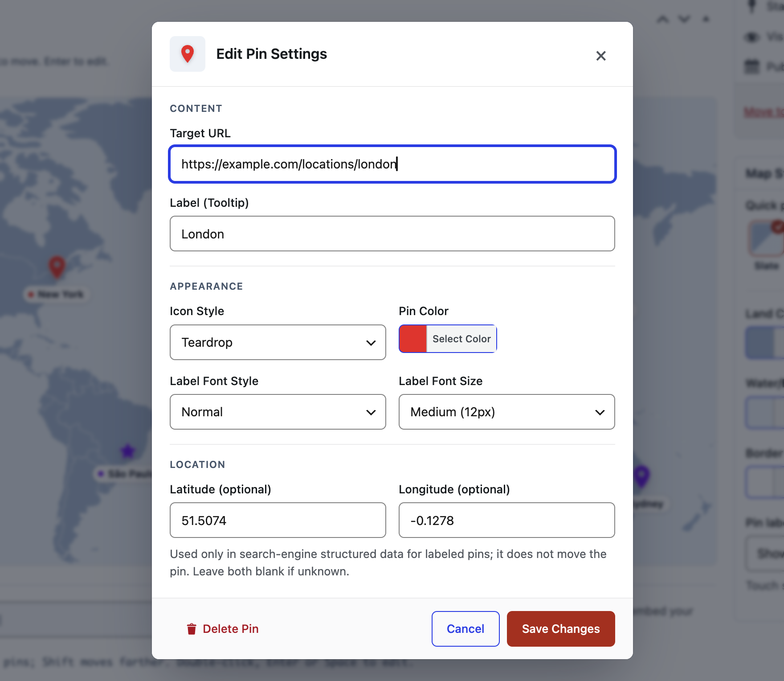784x681 pixels.
Task: Select the purple star pin for São Paulo
Action: point(128,451)
